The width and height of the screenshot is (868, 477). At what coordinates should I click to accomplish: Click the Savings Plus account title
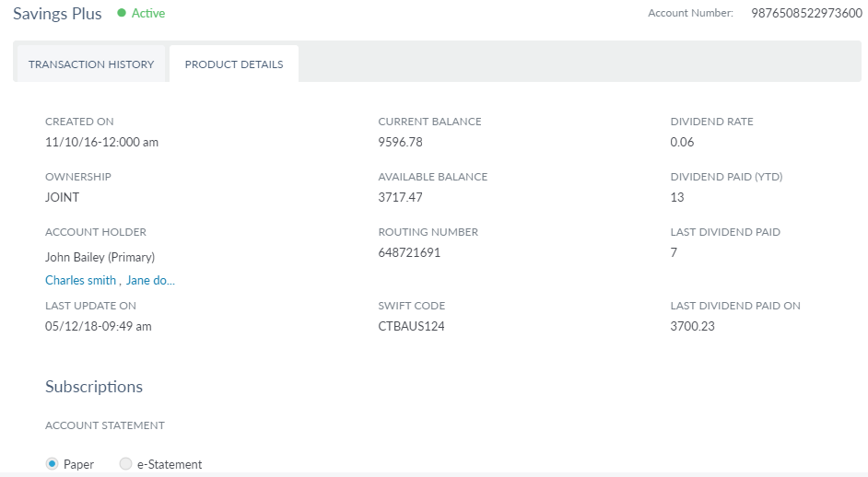pyautogui.click(x=57, y=13)
